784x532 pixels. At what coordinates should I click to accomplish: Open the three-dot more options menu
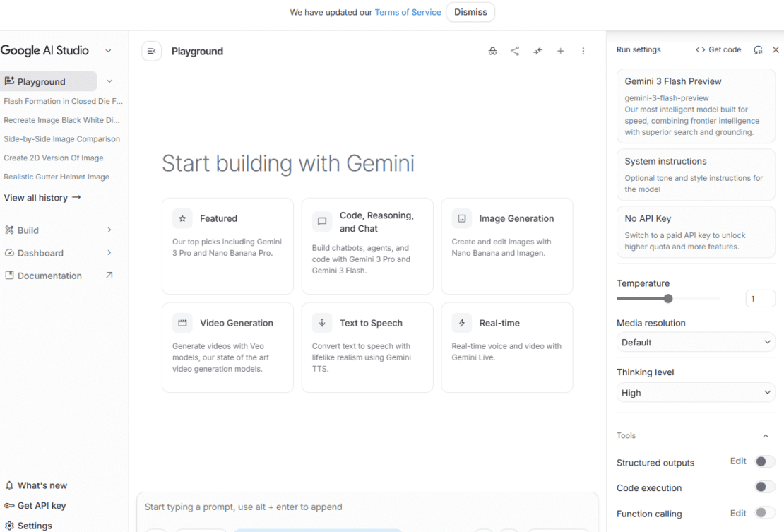[583, 51]
